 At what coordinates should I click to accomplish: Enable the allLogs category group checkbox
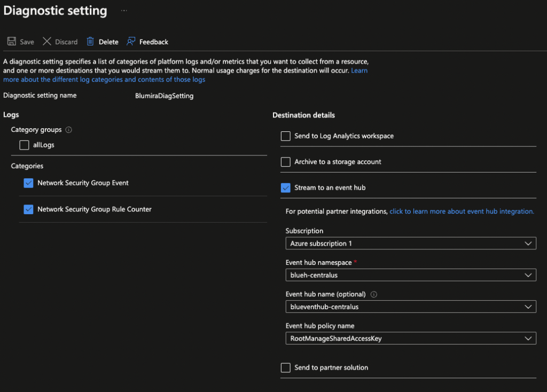pos(24,145)
